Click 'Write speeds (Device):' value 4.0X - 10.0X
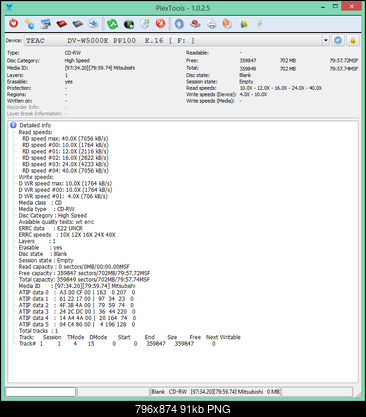This screenshot has height=417, width=366. [x=253, y=94]
